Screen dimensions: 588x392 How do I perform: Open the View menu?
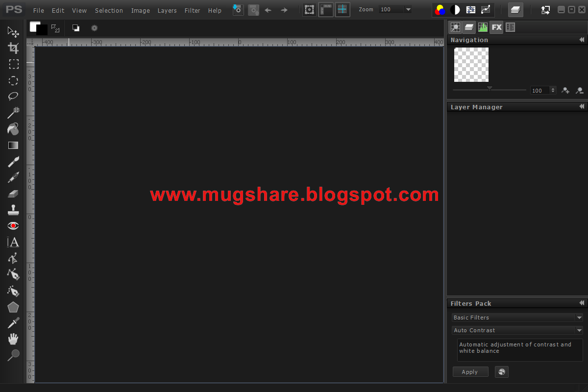click(79, 10)
